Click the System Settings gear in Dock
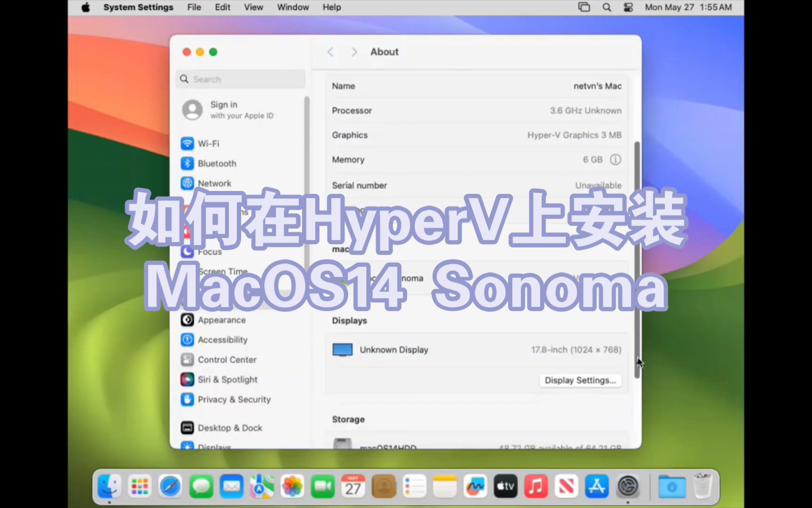The image size is (812, 508). pyautogui.click(x=628, y=486)
